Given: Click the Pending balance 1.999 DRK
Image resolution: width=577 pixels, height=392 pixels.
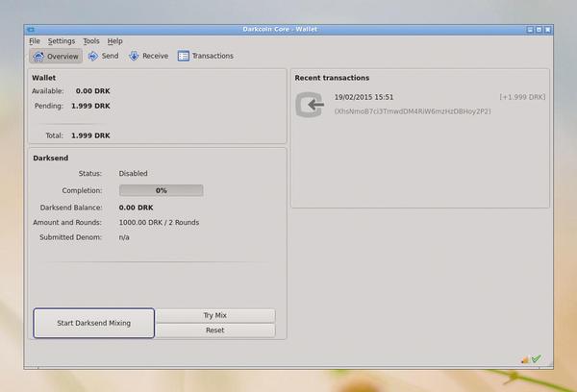Looking at the screenshot, I should [x=90, y=106].
